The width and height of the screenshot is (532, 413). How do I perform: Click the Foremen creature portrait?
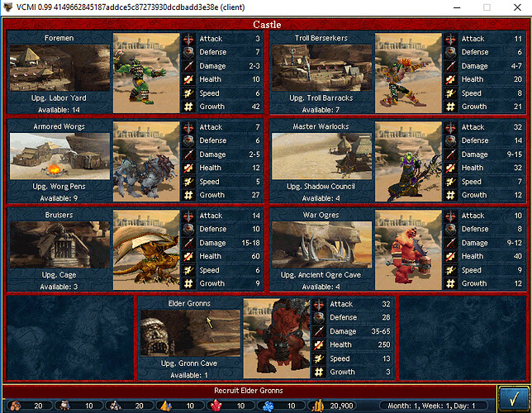(x=146, y=73)
